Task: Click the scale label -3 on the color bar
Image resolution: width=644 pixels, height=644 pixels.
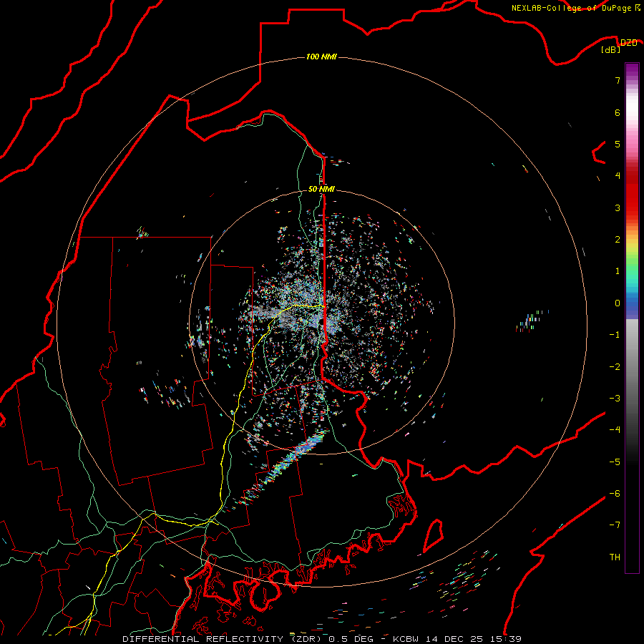Action: click(615, 399)
